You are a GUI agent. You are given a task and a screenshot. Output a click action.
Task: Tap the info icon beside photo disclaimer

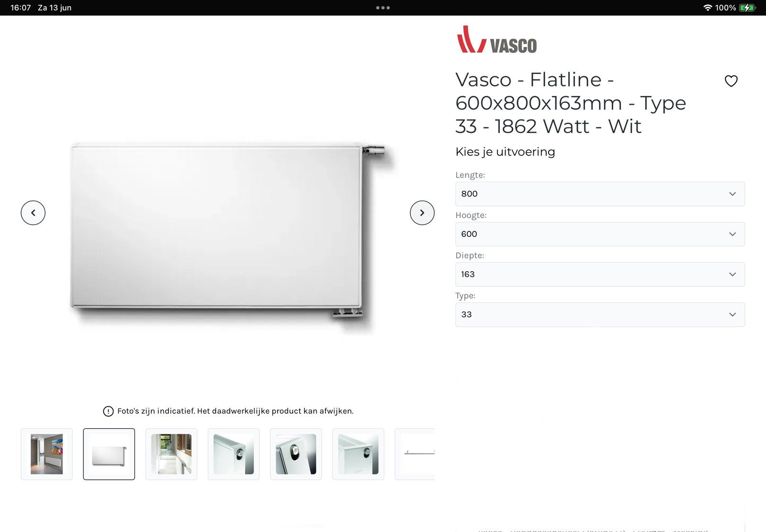tap(108, 411)
